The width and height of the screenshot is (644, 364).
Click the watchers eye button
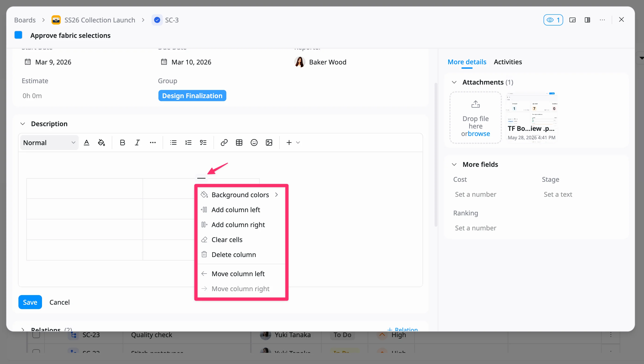pos(553,20)
